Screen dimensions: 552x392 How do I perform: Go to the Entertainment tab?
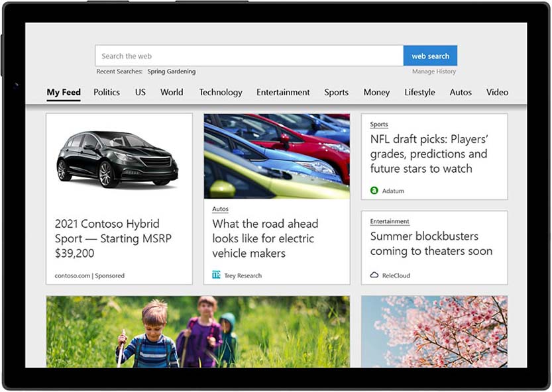click(283, 92)
